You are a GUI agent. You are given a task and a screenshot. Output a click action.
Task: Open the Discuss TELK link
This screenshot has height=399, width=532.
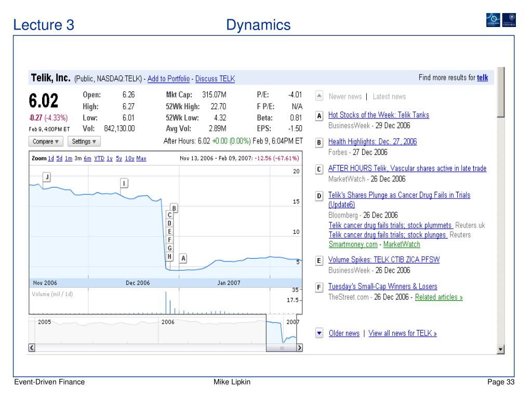215,79
